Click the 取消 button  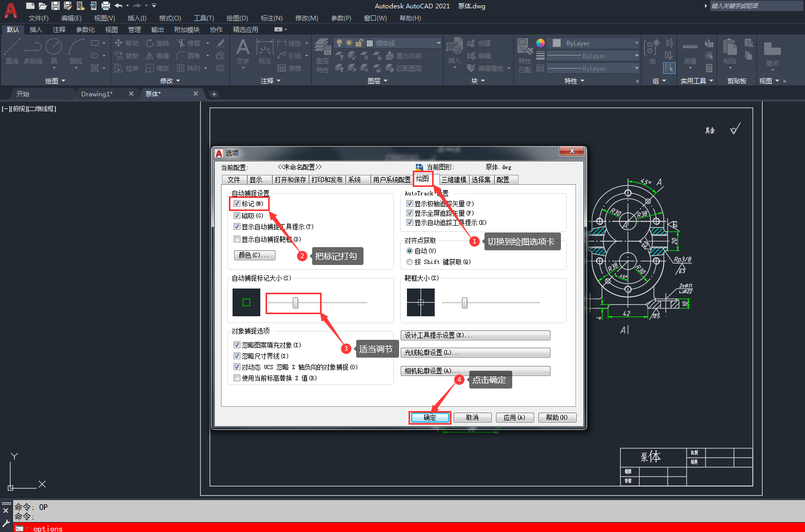472,417
